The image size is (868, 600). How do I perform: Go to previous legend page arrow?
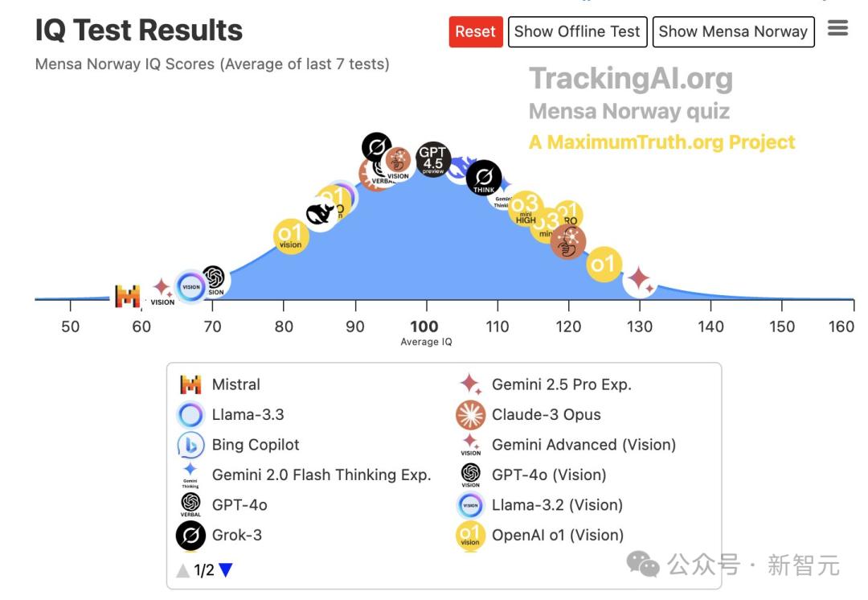click(x=183, y=570)
